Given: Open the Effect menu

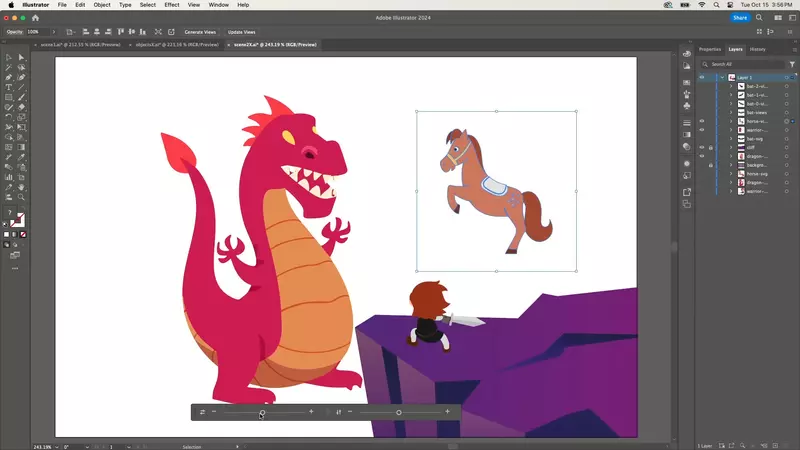Looking at the screenshot, I should 172,5.
